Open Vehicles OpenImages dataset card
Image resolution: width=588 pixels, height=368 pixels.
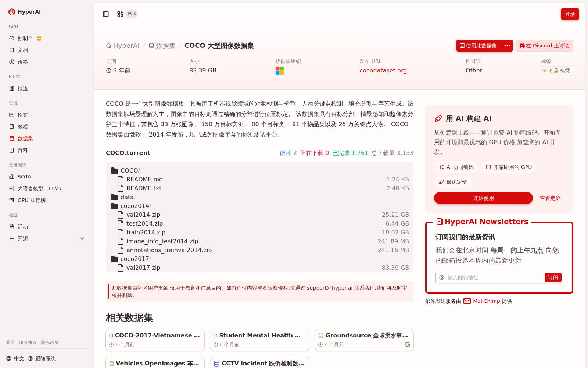[155, 362]
